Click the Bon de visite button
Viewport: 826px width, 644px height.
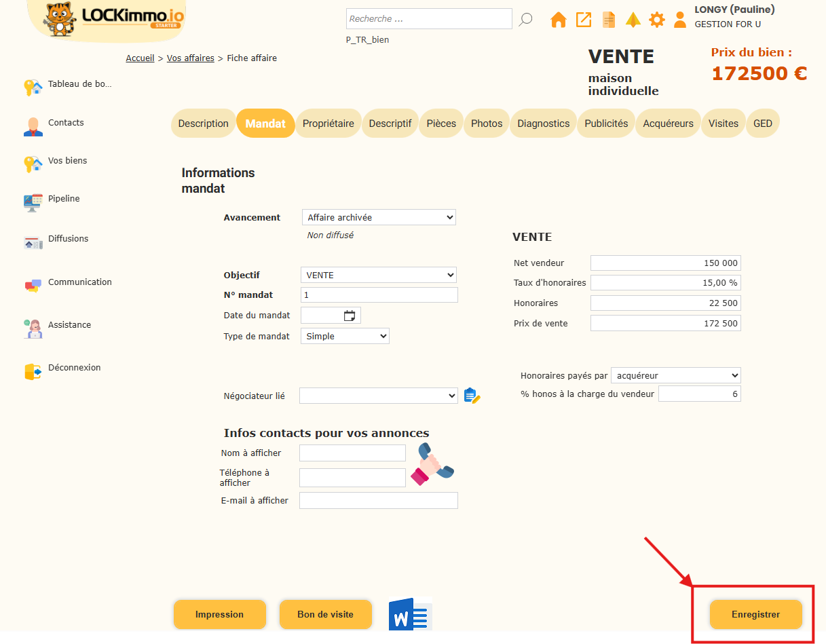[x=325, y=614]
